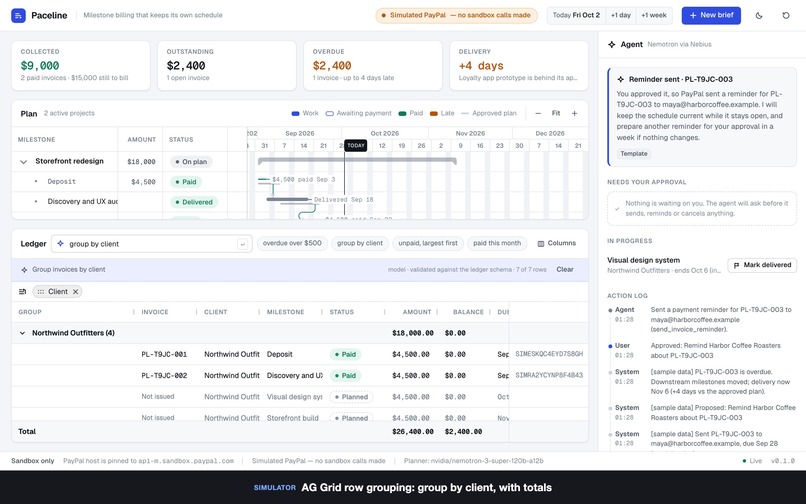Click the Awaiting payment legend swatch
The height and width of the screenshot is (504, 806).
click(329, 113)
